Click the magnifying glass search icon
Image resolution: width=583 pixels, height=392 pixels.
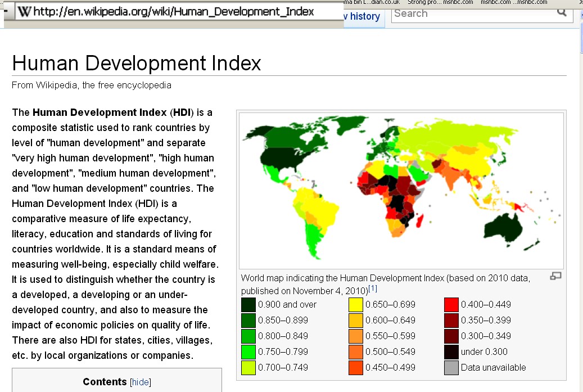click(x=562, y=13)
